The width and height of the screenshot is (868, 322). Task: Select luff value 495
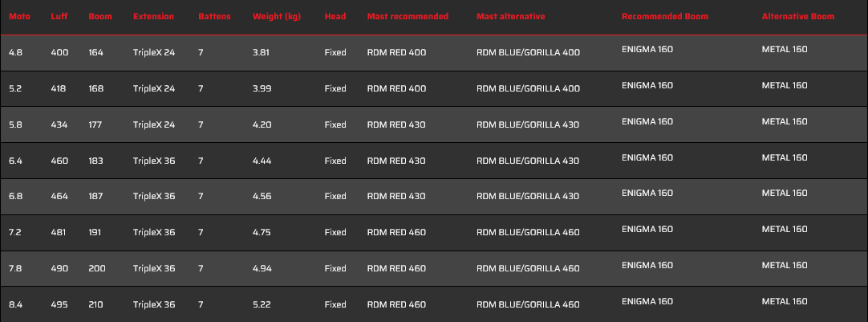click(59, 304)
